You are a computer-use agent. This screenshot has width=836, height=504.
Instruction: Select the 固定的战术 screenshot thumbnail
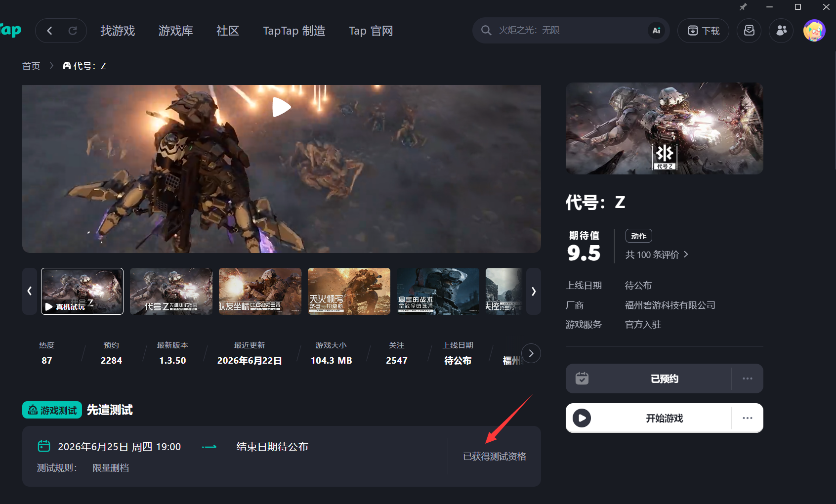click(x=438, y=291)
